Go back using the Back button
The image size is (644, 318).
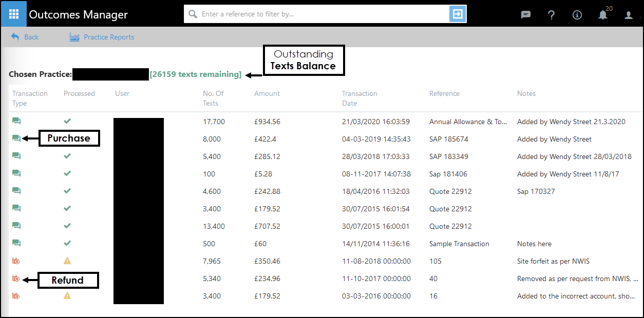click(x=25, y=37)
